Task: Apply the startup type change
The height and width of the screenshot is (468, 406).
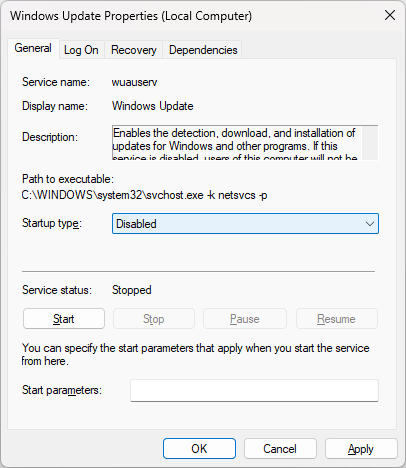Action: click(361, 449)
